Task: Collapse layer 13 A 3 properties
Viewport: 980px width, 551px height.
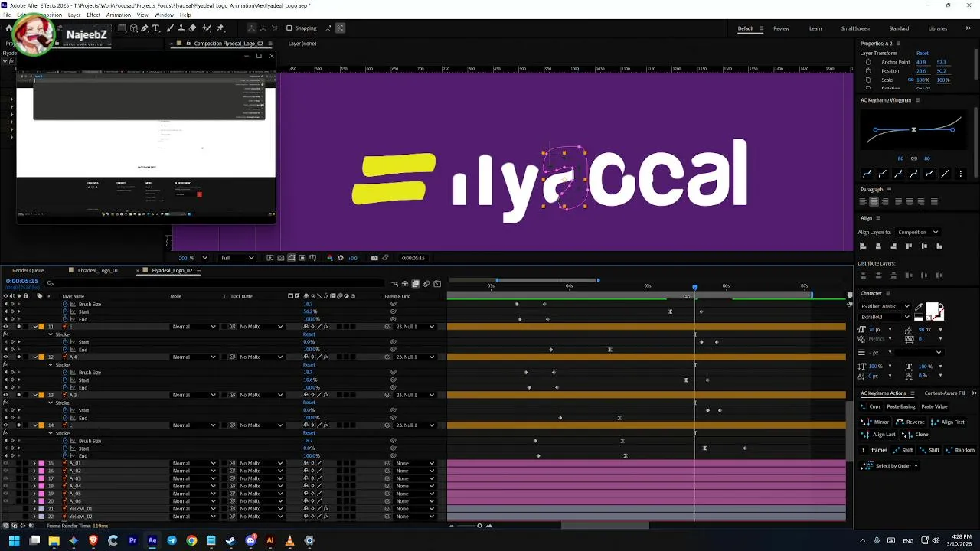Action: [34, 395]
